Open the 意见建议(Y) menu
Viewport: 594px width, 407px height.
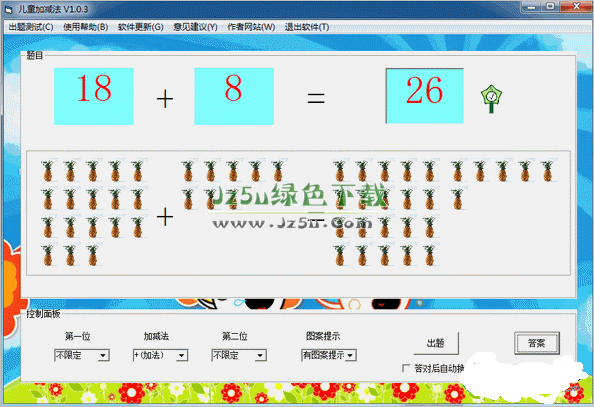[195, 27]
